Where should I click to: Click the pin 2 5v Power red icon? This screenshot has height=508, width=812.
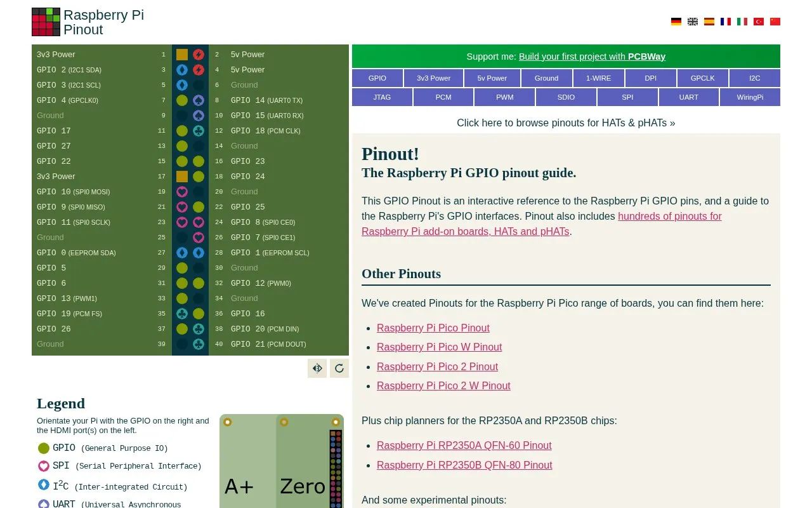coord(199,55)
